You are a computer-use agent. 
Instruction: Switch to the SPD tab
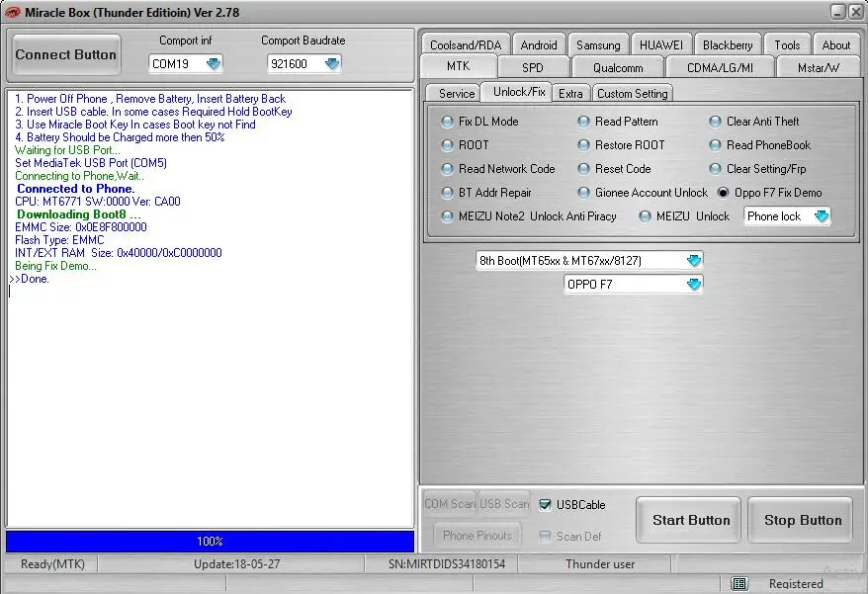click(533, 67)
